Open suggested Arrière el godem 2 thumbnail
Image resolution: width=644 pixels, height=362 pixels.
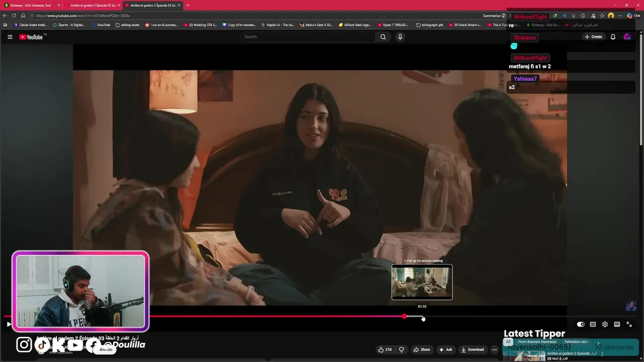click(x=524, y=356)
